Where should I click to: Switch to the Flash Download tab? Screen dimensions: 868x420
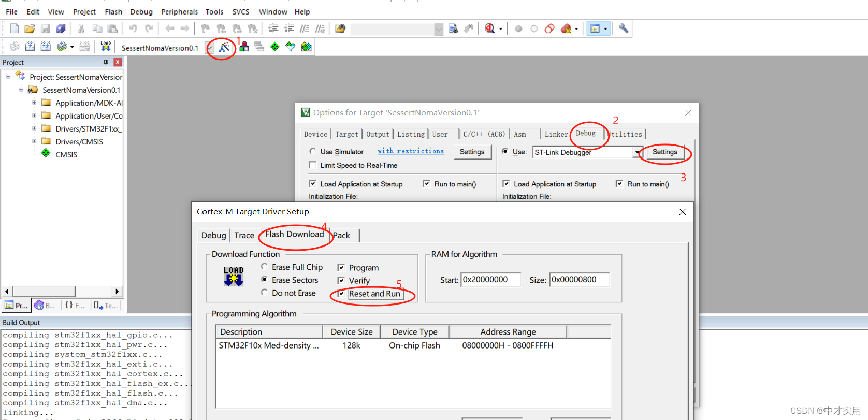[x=294, y=234]
